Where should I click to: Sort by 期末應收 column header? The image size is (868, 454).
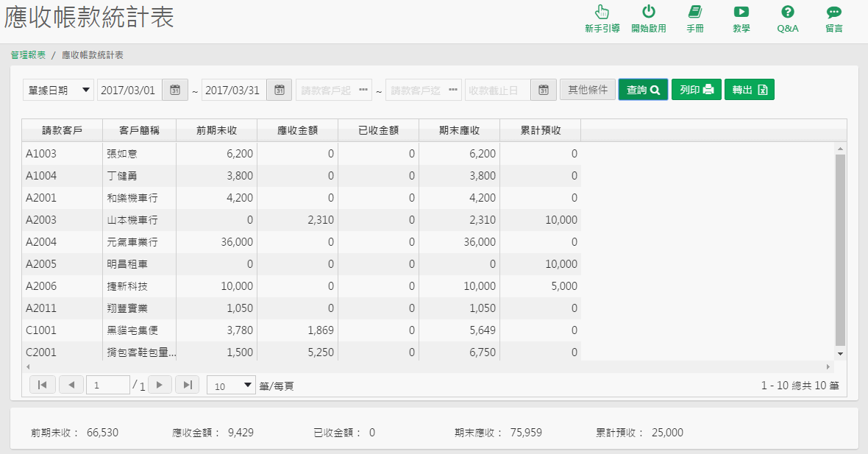pos(459,130)
